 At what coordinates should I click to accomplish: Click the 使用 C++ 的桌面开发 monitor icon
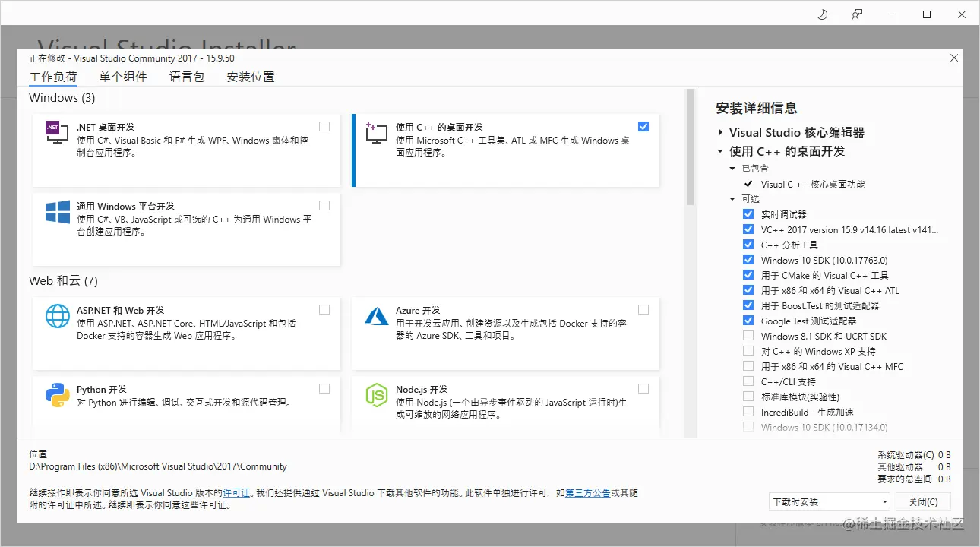[375, 133]
